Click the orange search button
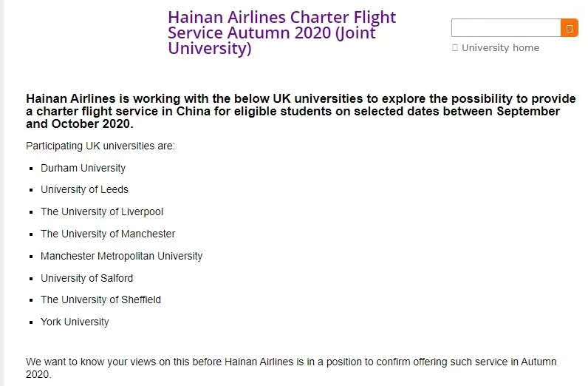This screenshot has width=588, height=386. [570, 28]
